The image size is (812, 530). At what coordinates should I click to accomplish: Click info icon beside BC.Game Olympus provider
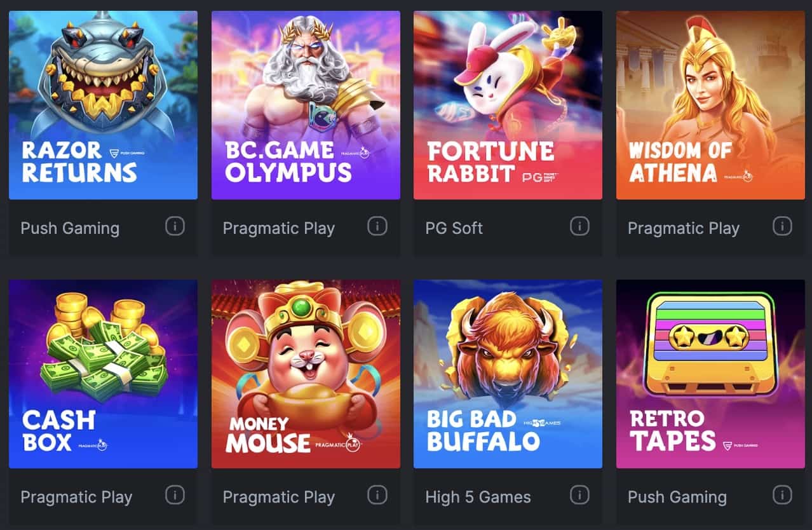[377, 226]
